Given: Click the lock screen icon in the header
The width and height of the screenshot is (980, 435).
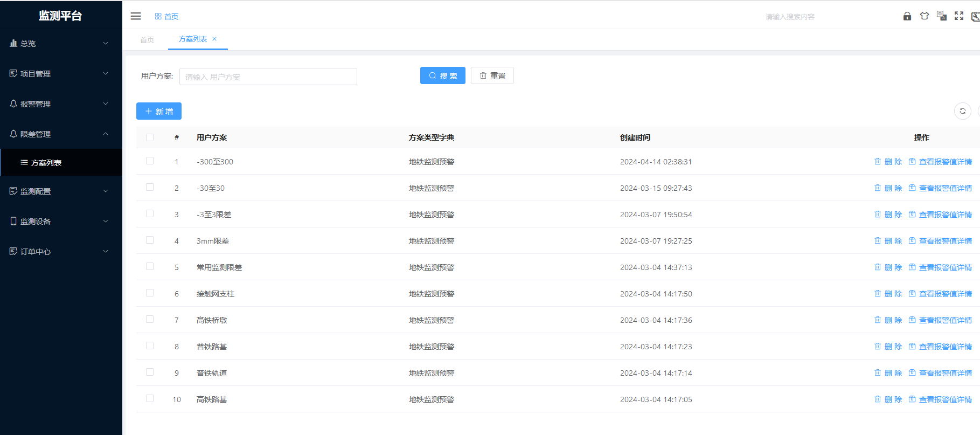Looking at the screenshot, I should [907, 16].
